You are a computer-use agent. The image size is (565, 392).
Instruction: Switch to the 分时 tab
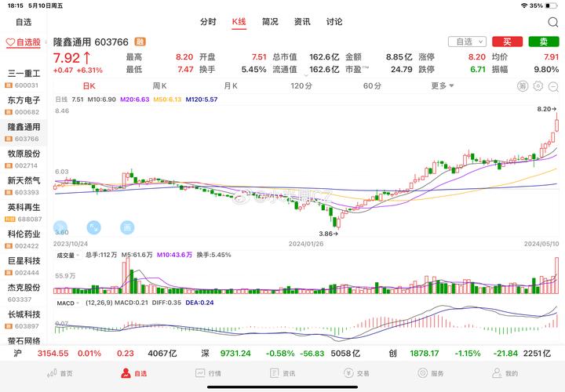coord(208,22)
